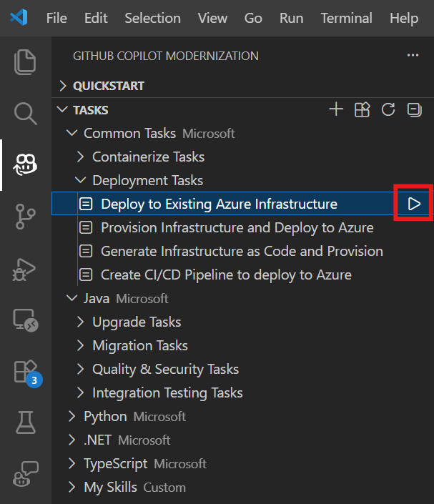Expand the Python group
Image resolution: width=434 pixels, height=504 pixels.
tap(72, 417)
